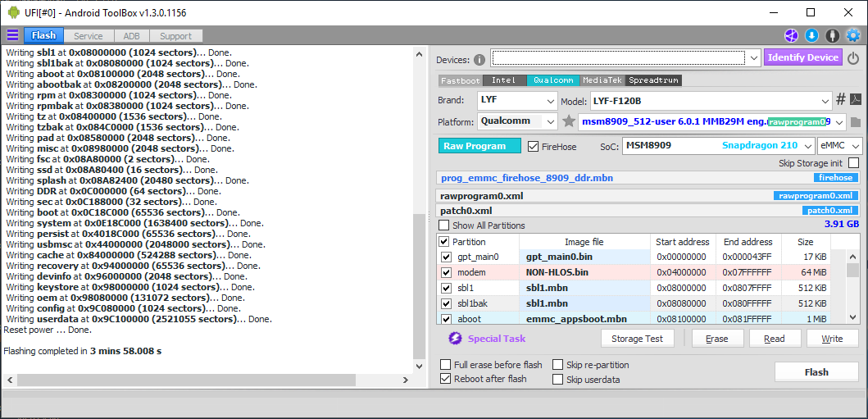Click the Special Task link
This screenshot has height=419, width=868.
[497, 339]
